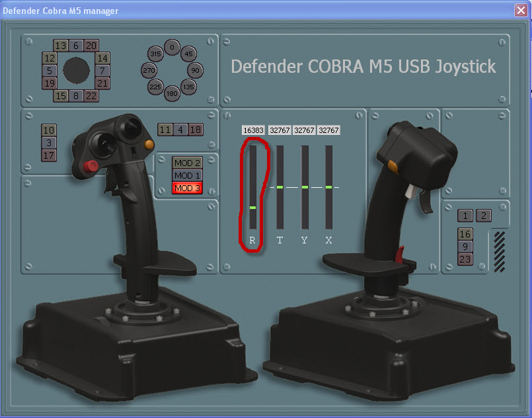Click the X axis value field reading 32767
Screen dimensions: 532x418
coord(328,130)
